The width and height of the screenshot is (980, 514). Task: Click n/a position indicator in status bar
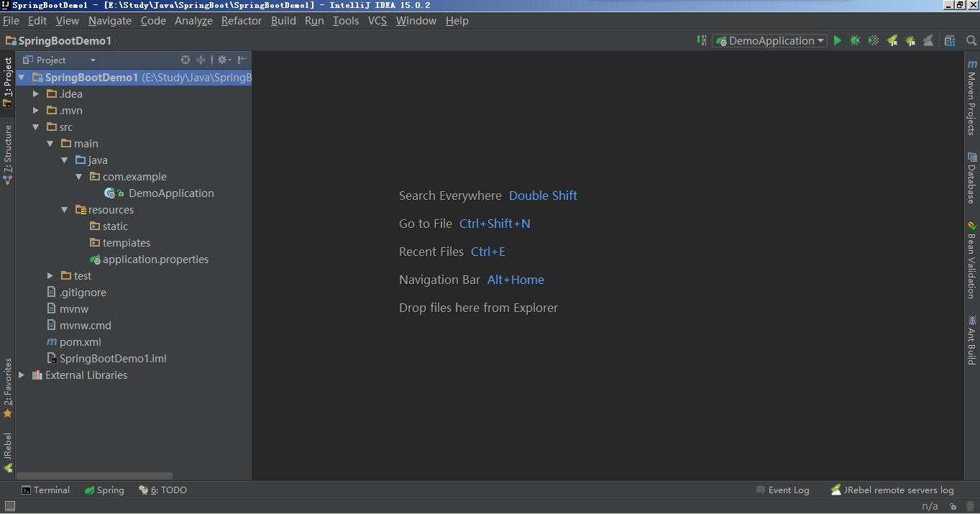[930, 506]
